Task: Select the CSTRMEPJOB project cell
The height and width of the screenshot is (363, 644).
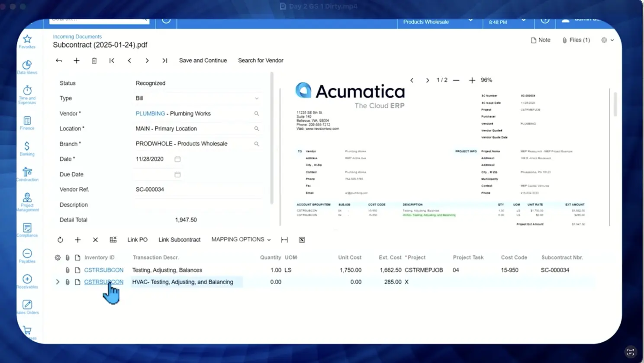Action: (424, 270)
